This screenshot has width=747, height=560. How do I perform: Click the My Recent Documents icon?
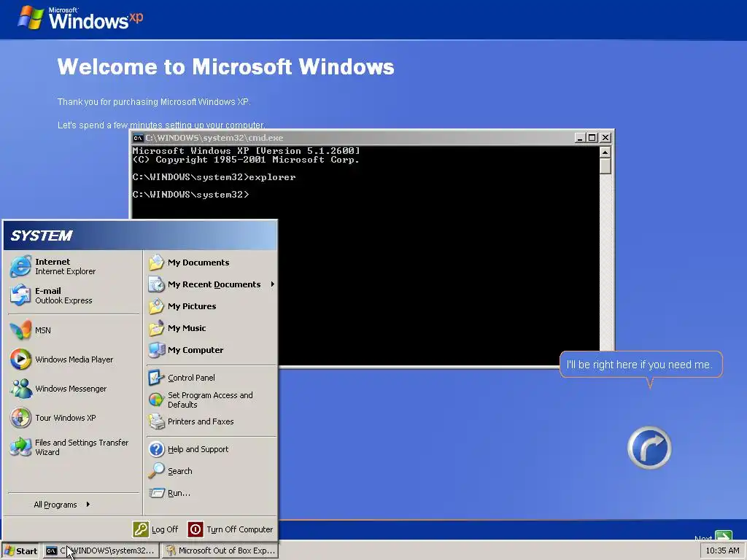coord(156,284)
